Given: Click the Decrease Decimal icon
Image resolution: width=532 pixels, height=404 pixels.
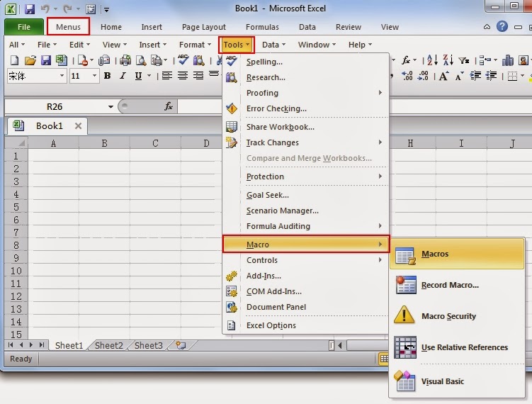Looking at the screenshot, I should point(423,76).
